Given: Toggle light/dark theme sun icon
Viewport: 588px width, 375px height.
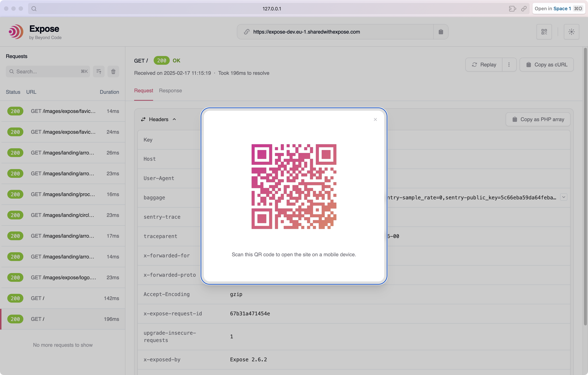Looking at the screenshot, I should tap(571, 32).
